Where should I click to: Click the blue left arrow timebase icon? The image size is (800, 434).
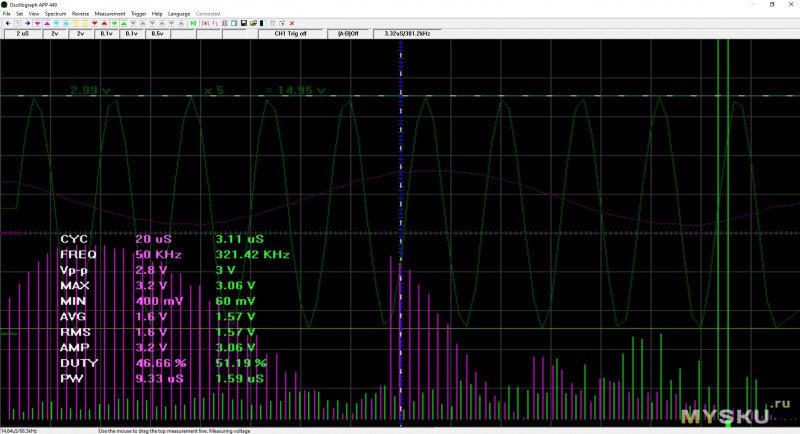click(8, 23)
